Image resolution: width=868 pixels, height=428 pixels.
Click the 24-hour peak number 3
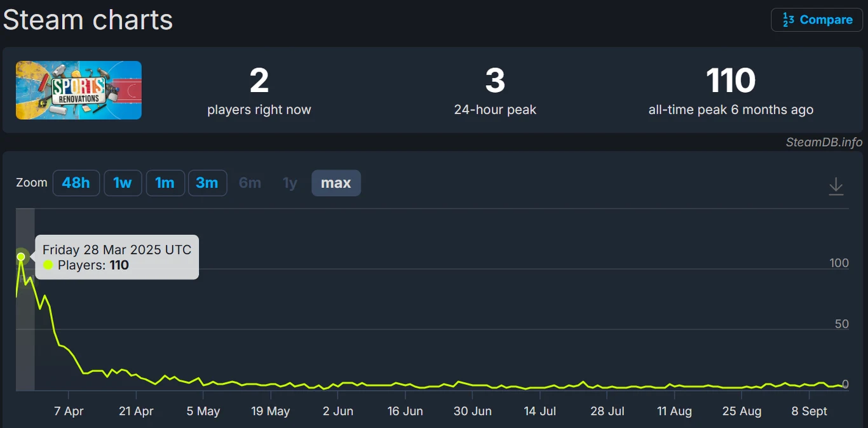[495, 81]
